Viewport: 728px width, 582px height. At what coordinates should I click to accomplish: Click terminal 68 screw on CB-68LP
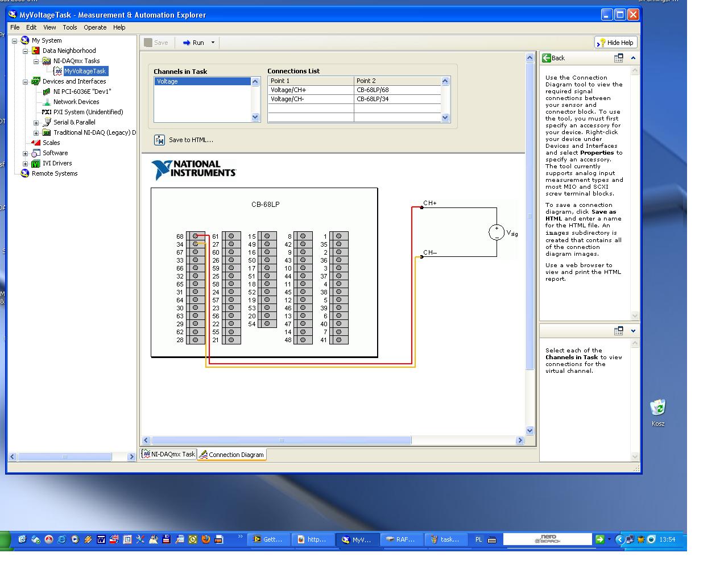pyautogui.click(x=195, y=236)
